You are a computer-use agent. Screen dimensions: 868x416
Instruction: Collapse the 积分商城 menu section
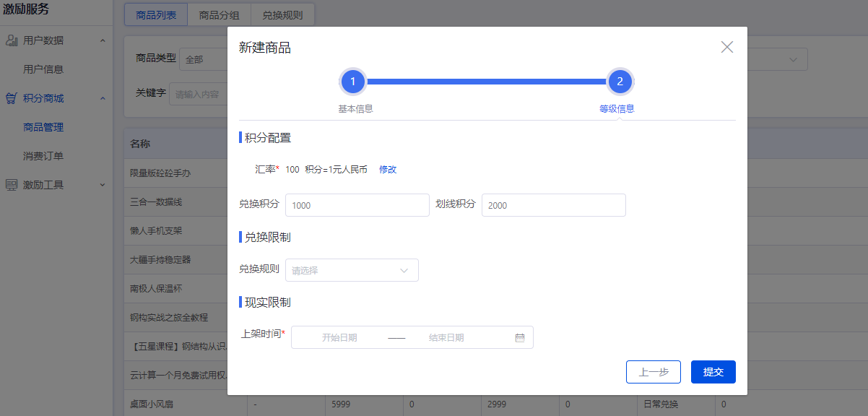tap(103, 98)
